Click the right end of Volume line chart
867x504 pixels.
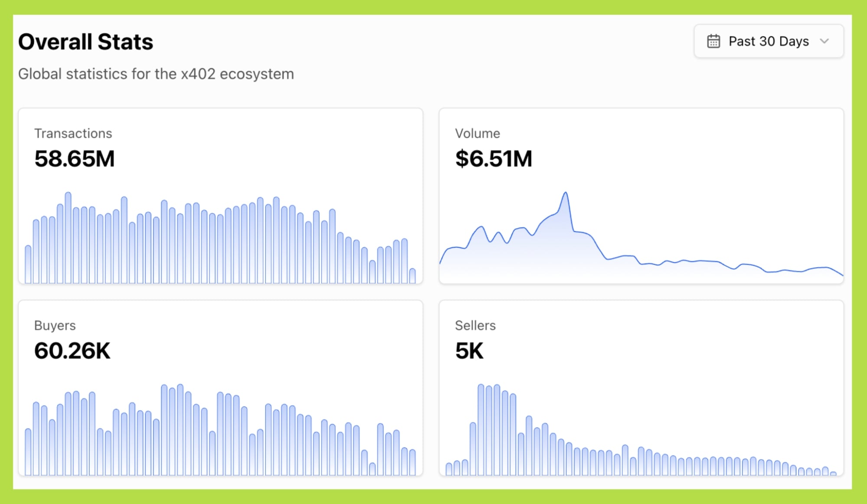tap(841, 274)
